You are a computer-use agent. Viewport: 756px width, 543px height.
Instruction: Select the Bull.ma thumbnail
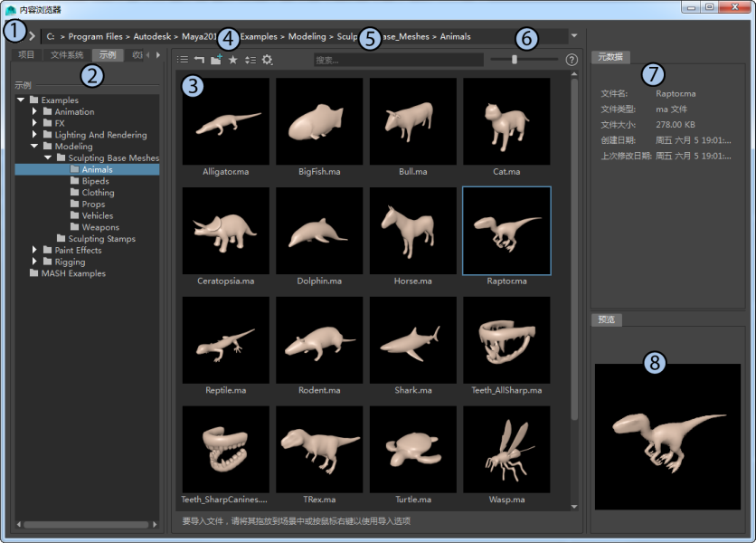click(x=412, y=121)
